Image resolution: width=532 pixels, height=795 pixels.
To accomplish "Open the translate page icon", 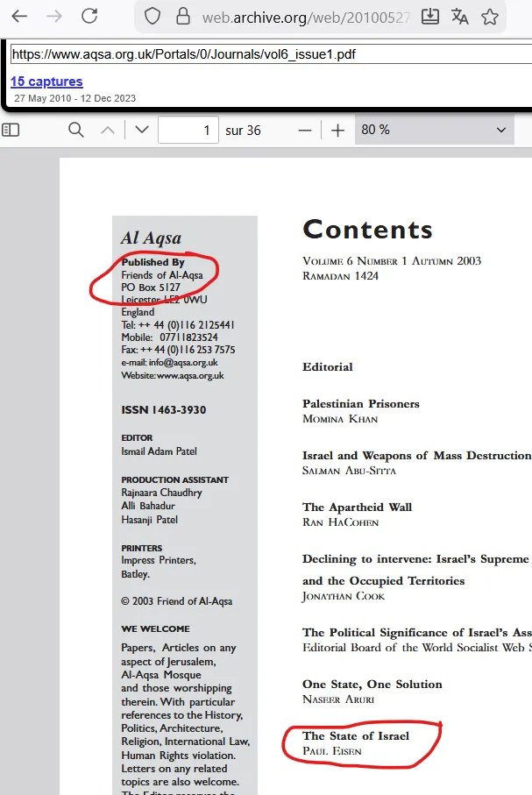I will click(x=460, y=17).
